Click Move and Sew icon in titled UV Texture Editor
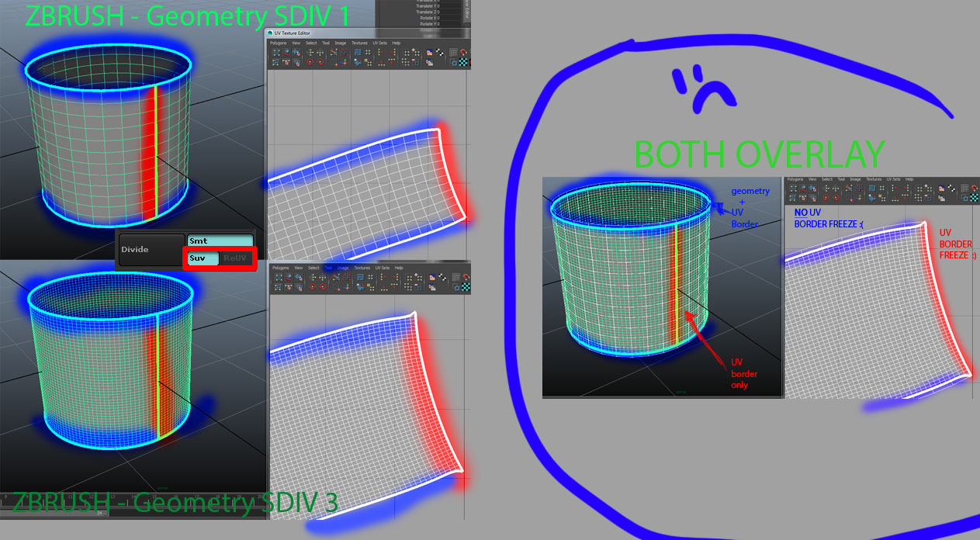The width and height of the screenshot is (980, 540). pos(344,62)
